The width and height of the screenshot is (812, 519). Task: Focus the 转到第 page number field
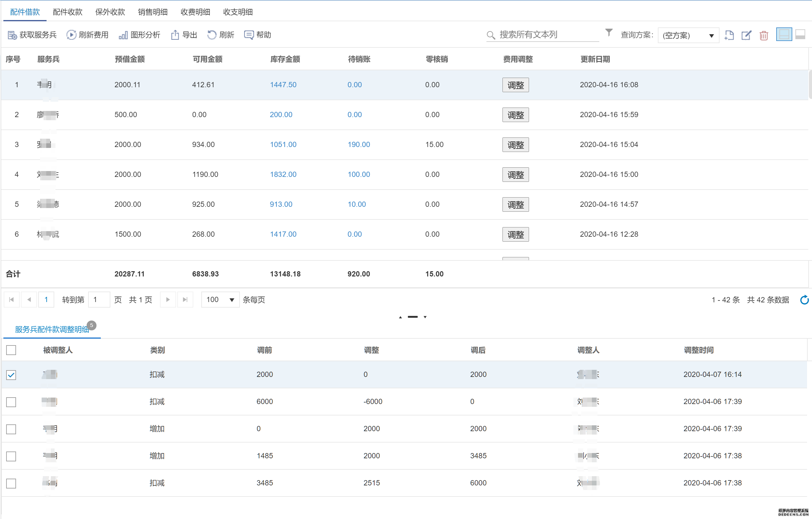coord(99,300)
